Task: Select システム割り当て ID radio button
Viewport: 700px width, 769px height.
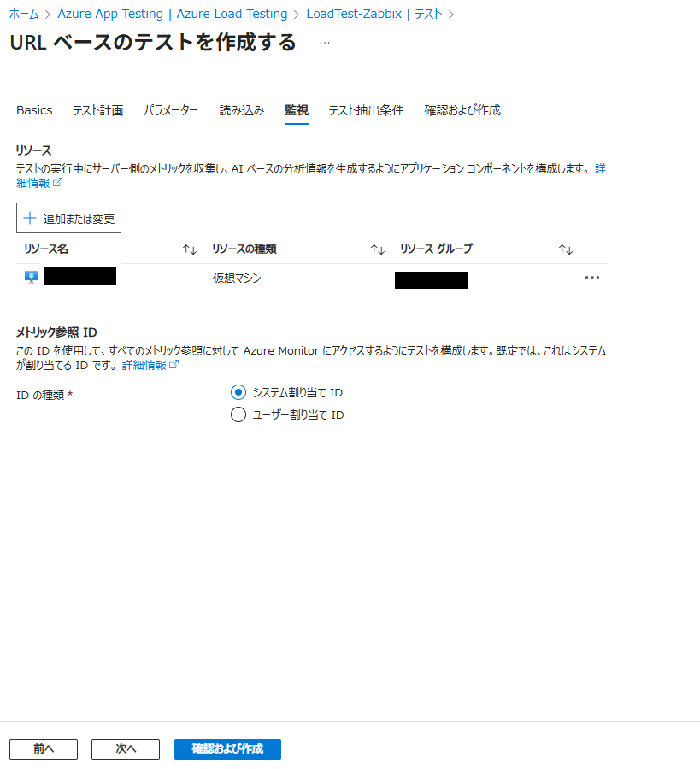Action: [238, 392]
